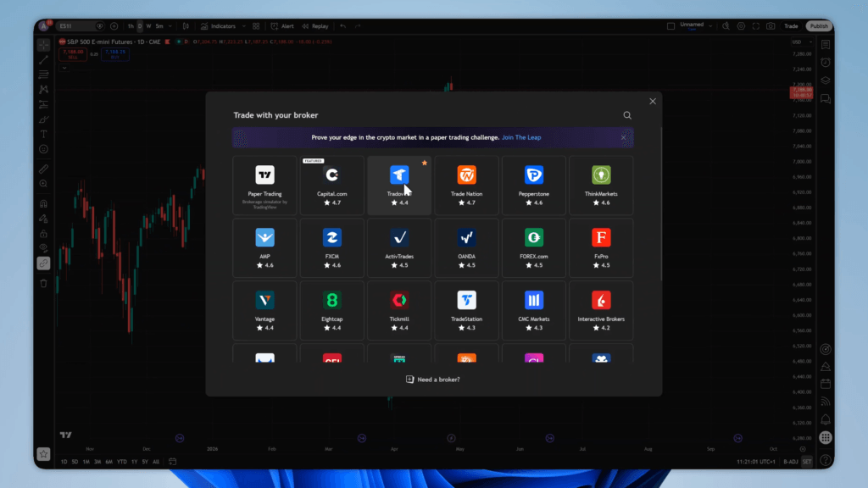Choose the Interactive Brokers tile

click(x=600, y=310)
